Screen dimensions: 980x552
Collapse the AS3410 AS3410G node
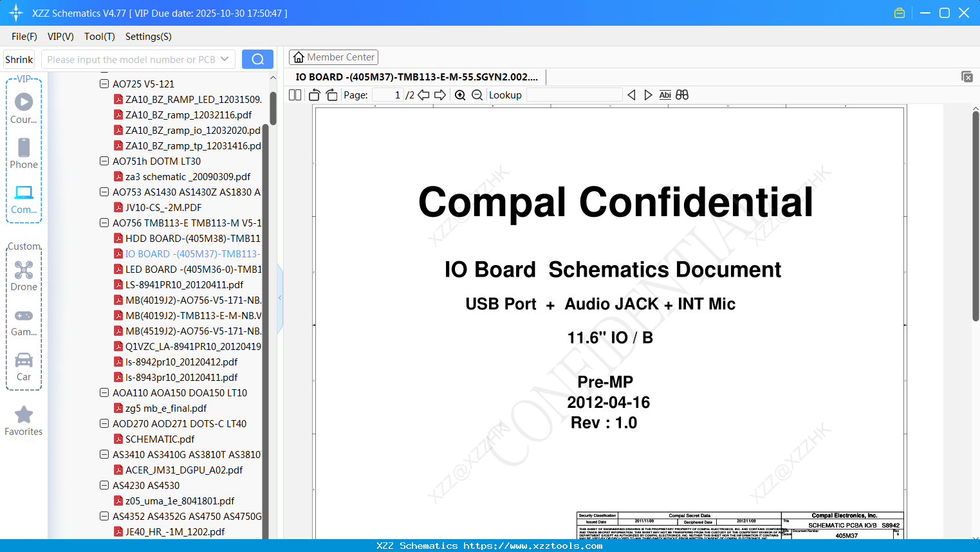104,454
